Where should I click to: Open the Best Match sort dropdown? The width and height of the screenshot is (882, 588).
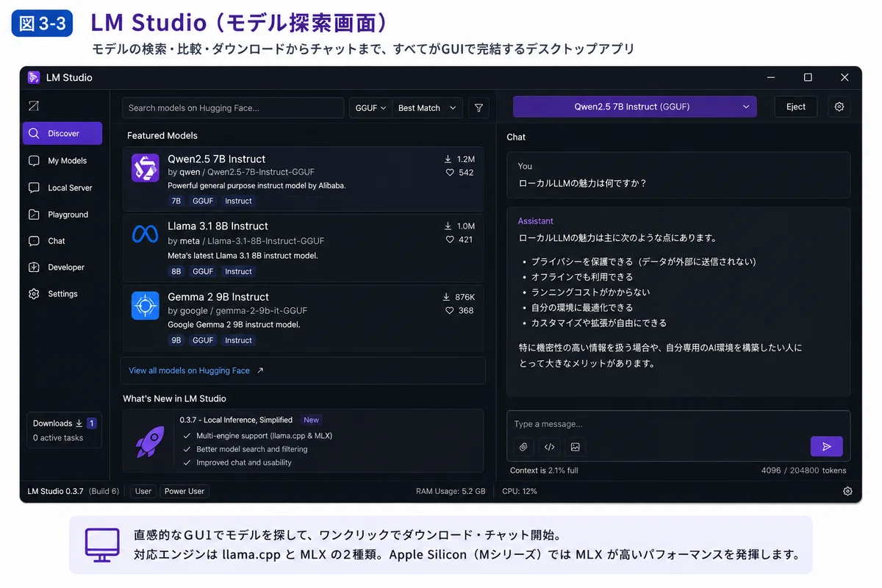click(x=428, y=108)
